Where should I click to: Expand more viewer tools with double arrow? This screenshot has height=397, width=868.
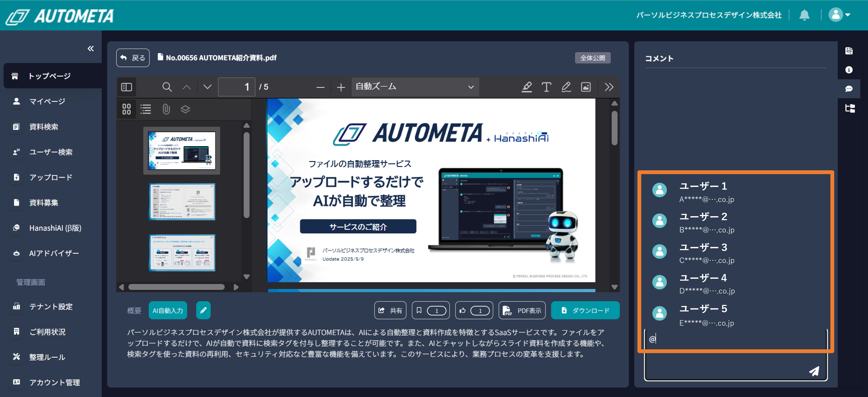609,87
